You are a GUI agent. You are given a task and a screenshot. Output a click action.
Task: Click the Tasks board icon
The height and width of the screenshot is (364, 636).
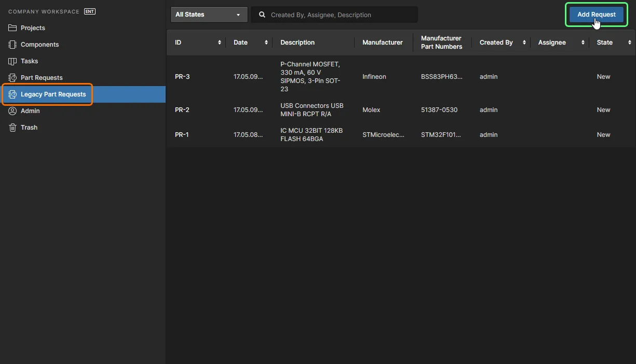point(12,61)
